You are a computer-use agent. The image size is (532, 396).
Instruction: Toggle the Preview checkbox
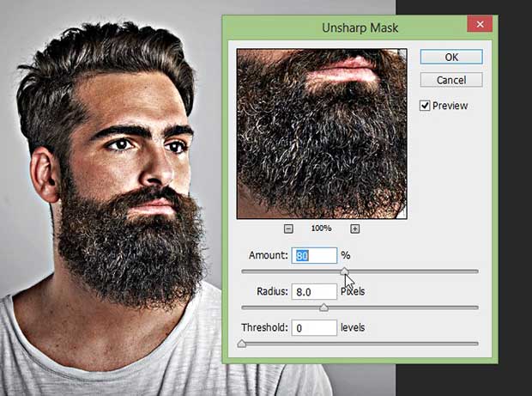coord(425,106)
